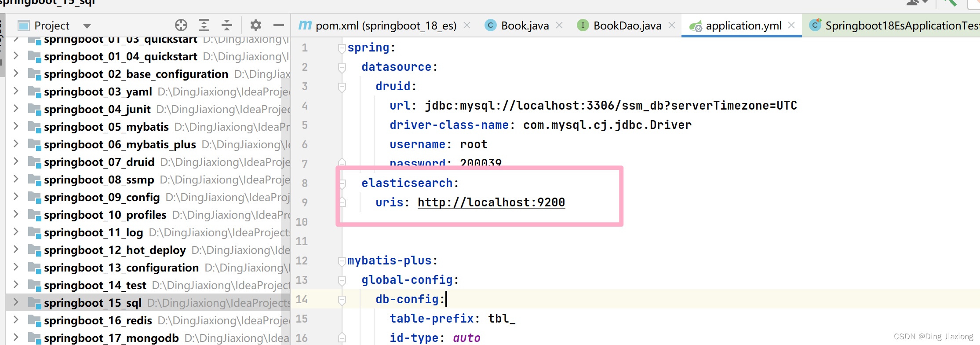Expand springboot_03_yaml module

tap(16, 91)
